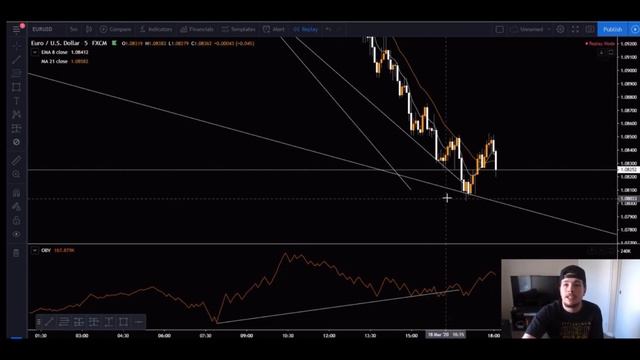Open the Financials menu

coord(197,29)
